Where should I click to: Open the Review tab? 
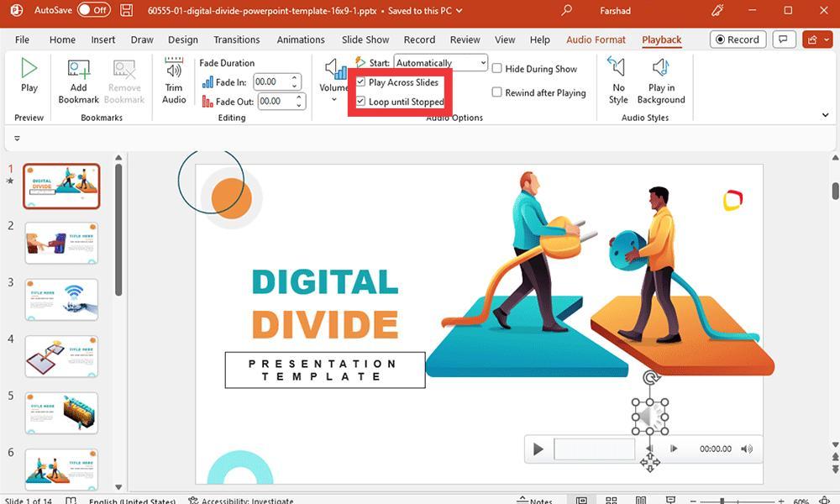click(x=465, y=39)
